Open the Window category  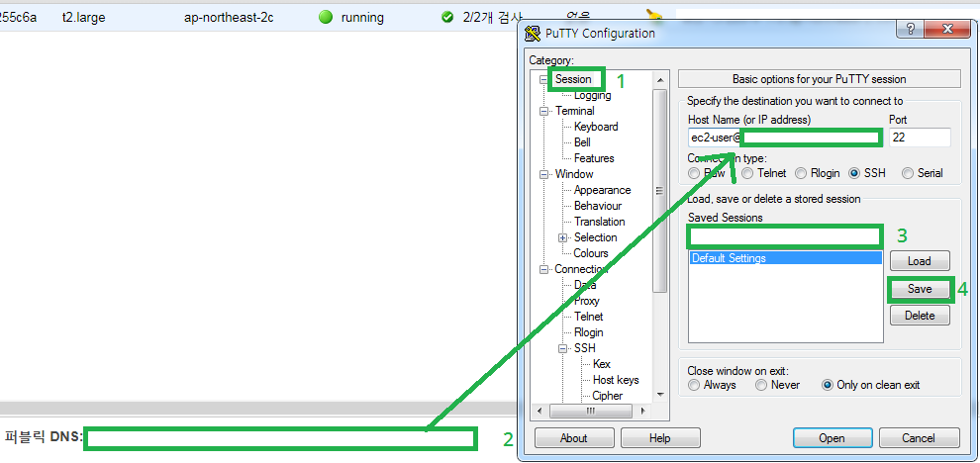coord(574,174)
